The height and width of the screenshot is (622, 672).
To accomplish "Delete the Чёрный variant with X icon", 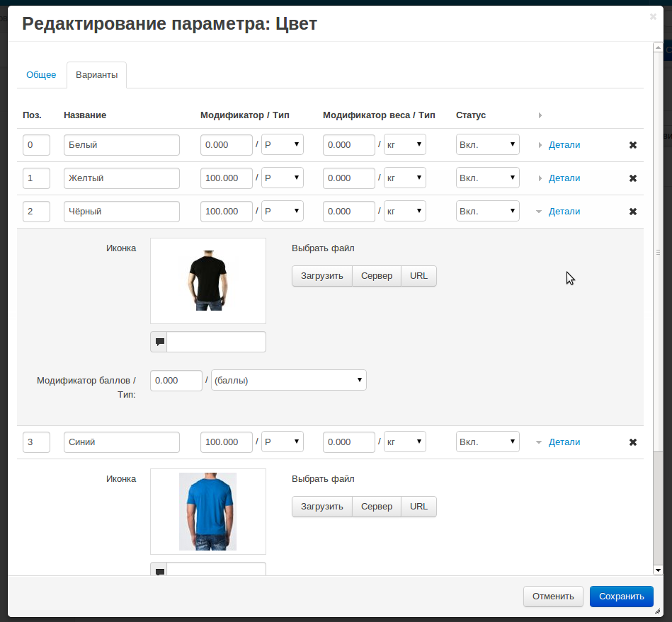I will coord(633,212).
